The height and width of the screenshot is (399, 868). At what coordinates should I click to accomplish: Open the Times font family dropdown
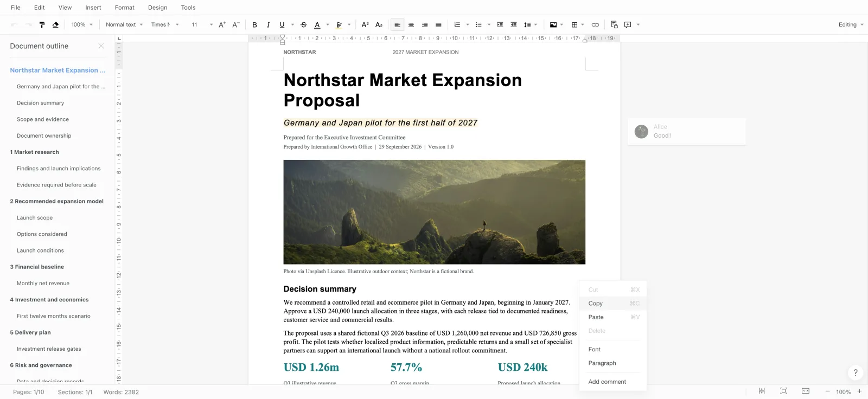click(x=165, y=24)
